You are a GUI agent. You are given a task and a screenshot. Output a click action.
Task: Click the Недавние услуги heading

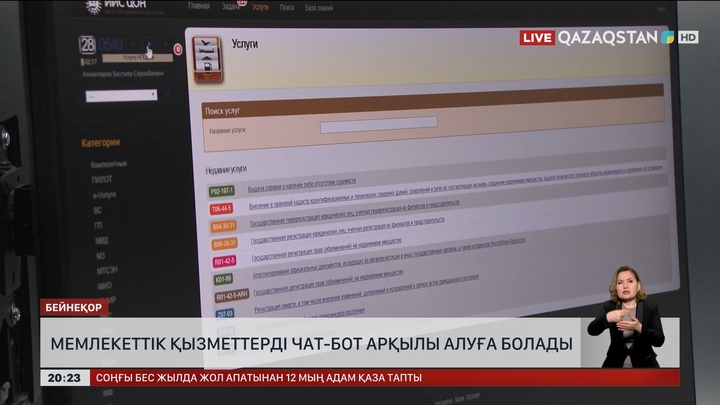(226, 170)
